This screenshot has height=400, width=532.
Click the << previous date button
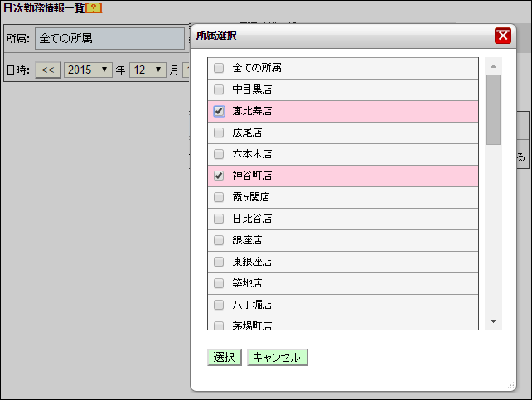tap(48, 70)
